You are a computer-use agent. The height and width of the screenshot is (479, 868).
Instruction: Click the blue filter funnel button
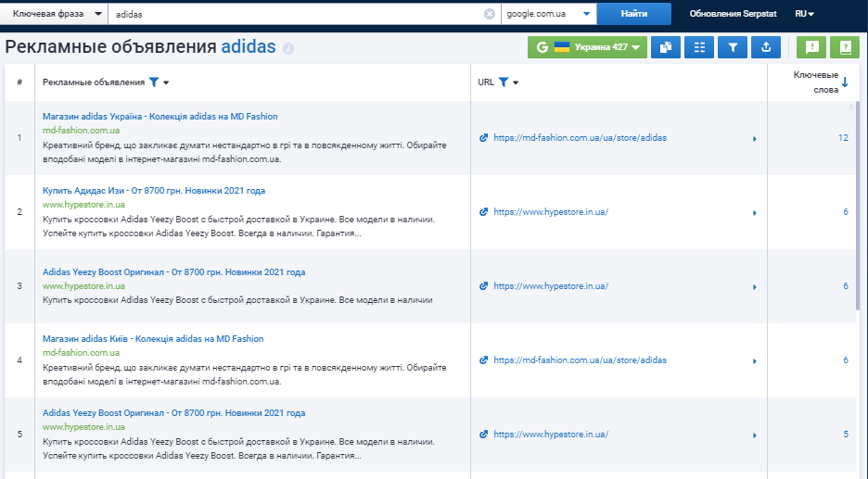[x=732, y=47]
